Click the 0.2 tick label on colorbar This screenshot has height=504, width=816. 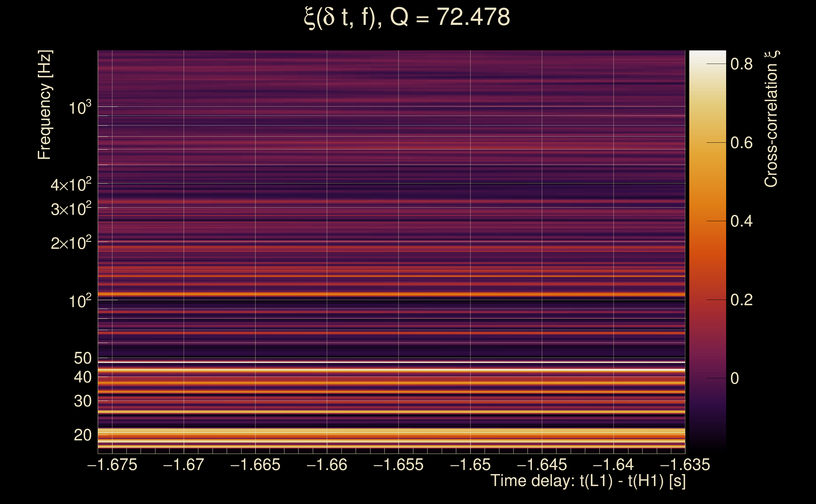[x=741, y=300]
